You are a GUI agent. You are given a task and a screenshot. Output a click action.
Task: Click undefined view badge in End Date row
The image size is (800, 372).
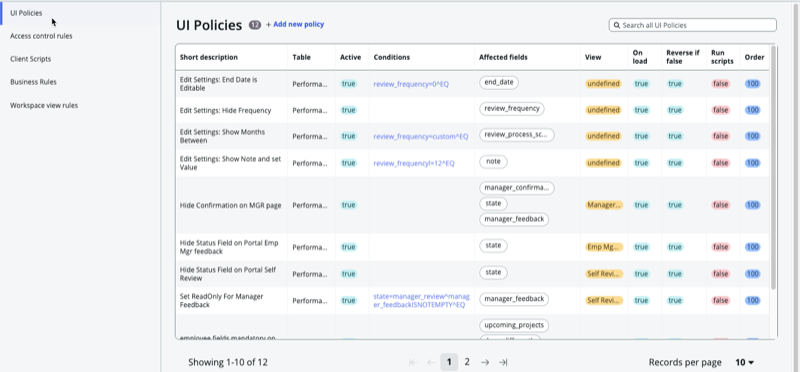pos(603,84)
